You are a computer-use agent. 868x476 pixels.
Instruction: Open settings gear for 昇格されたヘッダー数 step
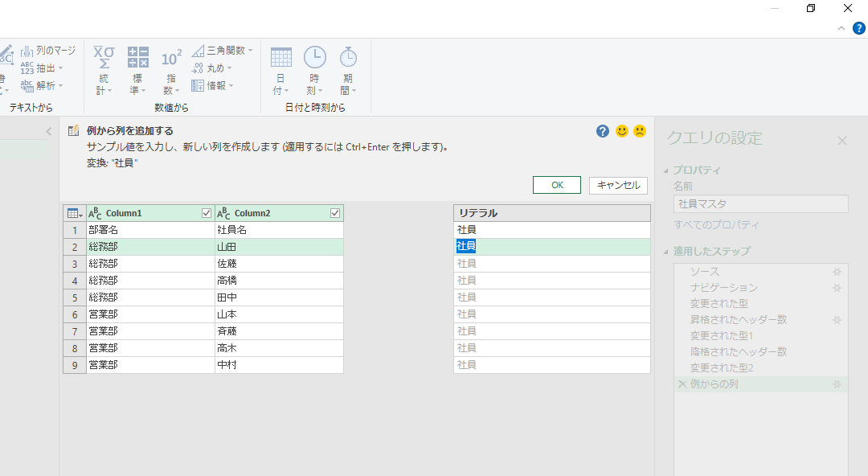coord(837,320)
